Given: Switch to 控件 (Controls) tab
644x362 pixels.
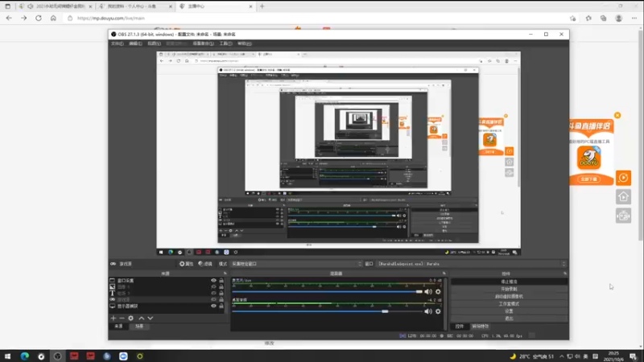Looking at the screenshot, I should [460, 327].
